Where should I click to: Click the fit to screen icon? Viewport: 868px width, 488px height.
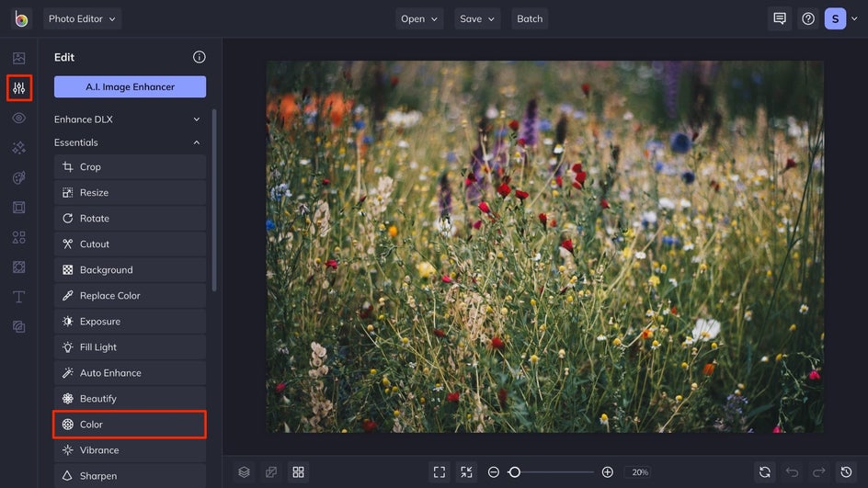pos(440,472)
